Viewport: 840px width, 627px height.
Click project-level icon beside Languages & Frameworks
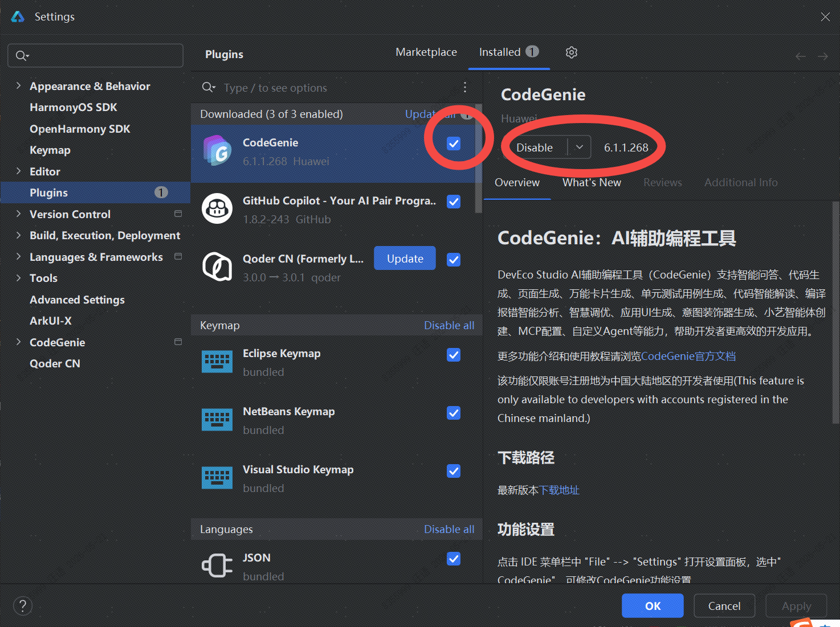pyautogui.click(x=178, y=256)
